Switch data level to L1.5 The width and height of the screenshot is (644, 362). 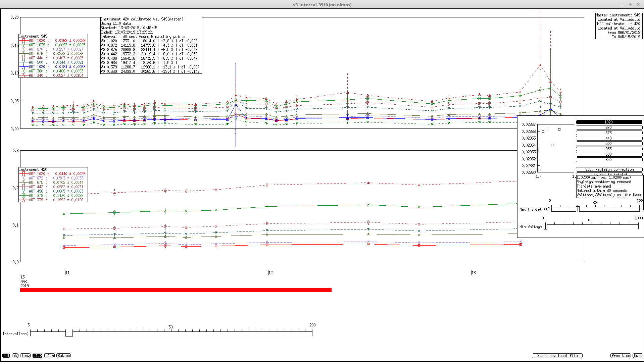click(x=49, y=356)
